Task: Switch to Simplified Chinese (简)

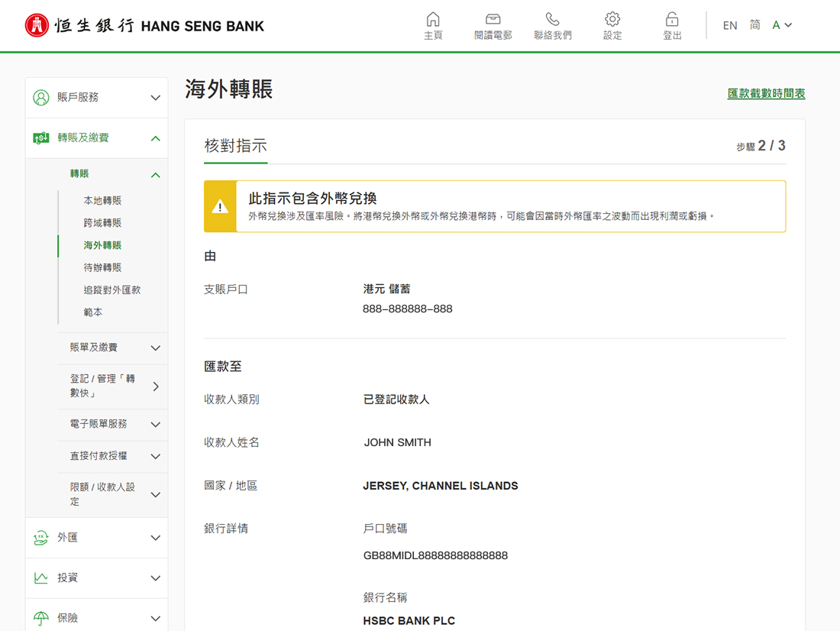Action: tap(754, 25)
